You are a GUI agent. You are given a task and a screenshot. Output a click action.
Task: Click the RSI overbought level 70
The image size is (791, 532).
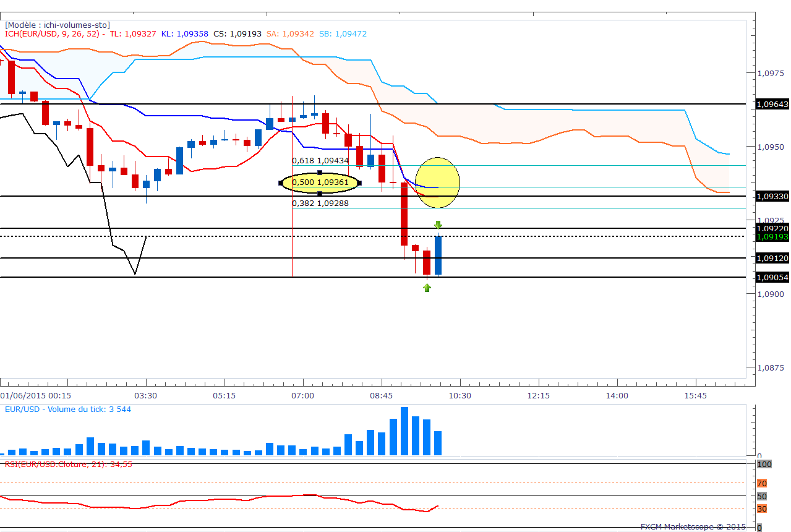(x=762, y=483)
